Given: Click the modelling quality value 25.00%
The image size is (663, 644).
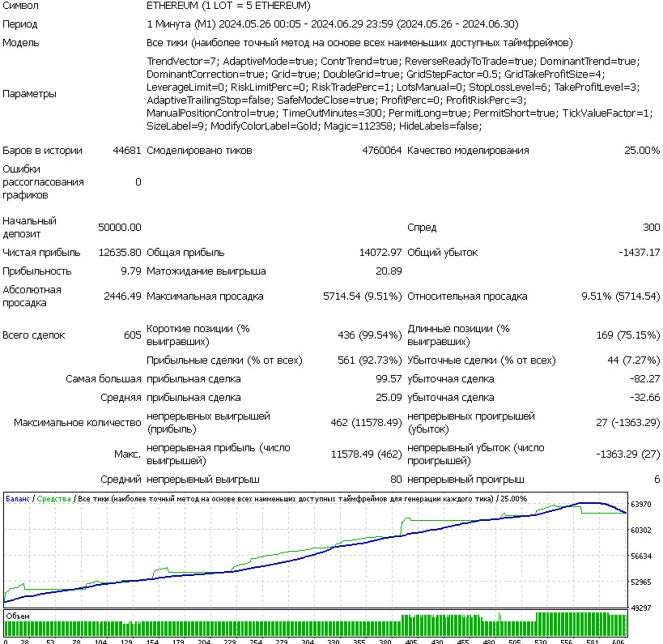Looking at the screenshot, I should tap(642, 150).
